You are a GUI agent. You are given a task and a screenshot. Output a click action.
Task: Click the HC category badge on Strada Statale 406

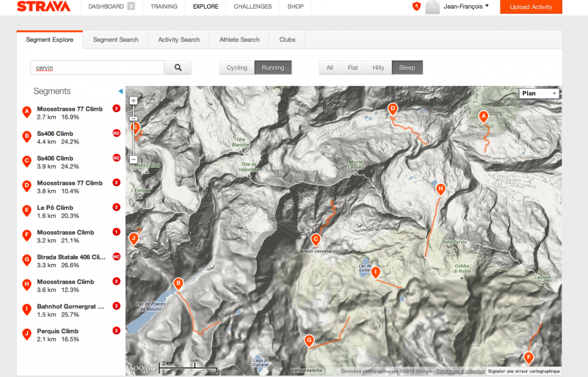point(116,256)
